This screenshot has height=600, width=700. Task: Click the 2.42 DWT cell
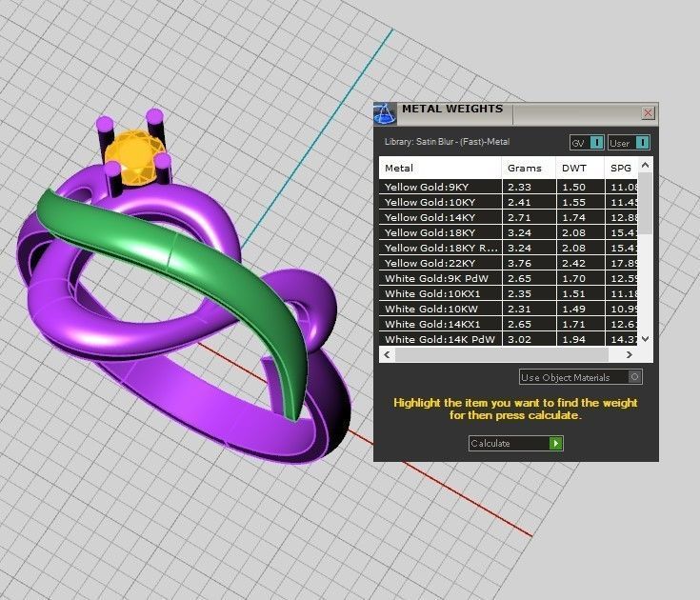coord(580,263)
